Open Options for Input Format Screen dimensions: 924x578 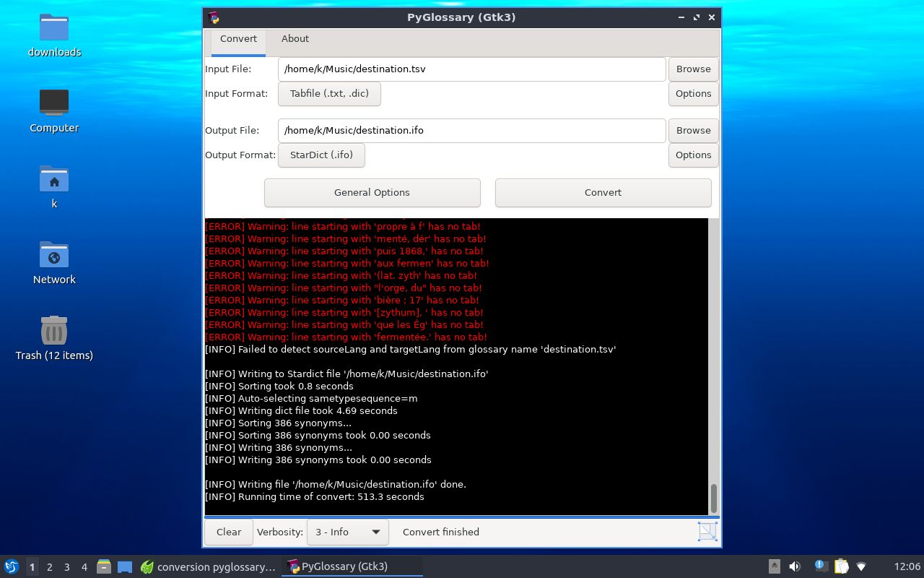click(694, 94)
